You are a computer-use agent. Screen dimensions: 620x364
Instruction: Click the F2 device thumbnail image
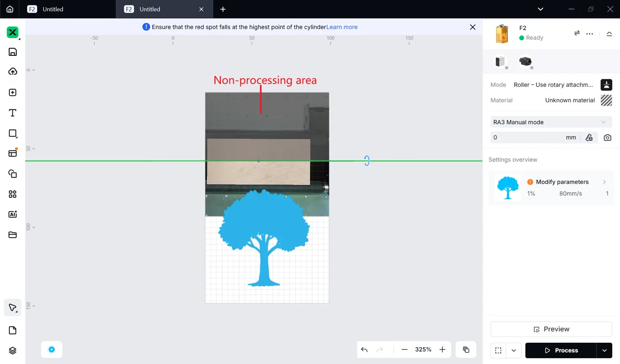[x=501, y=34]
